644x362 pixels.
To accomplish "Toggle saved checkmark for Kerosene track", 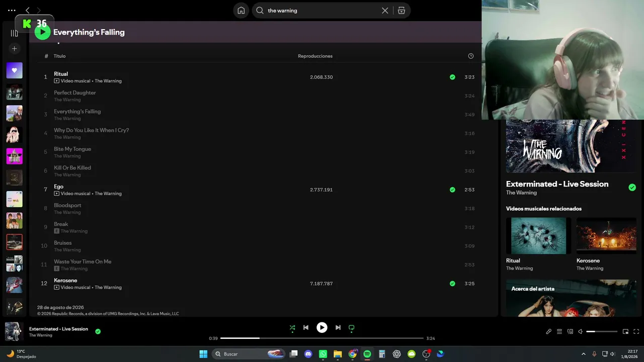I will [452, 284].
